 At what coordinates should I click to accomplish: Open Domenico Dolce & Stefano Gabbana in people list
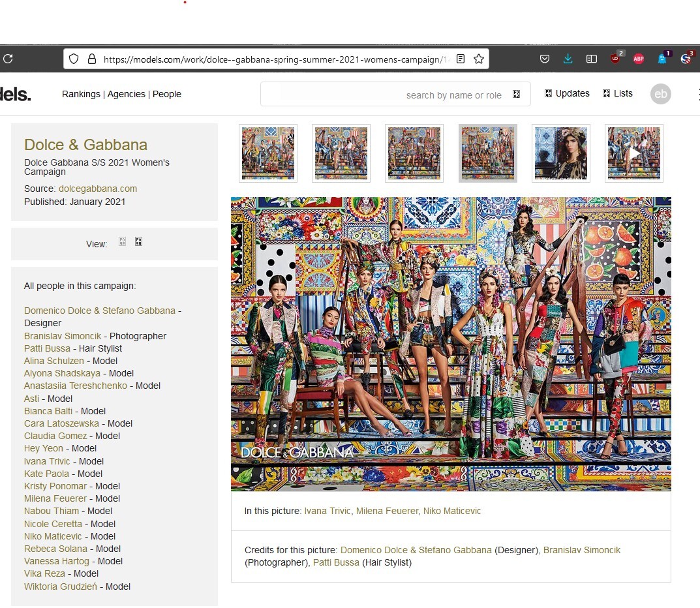click(x=100, y=311)
